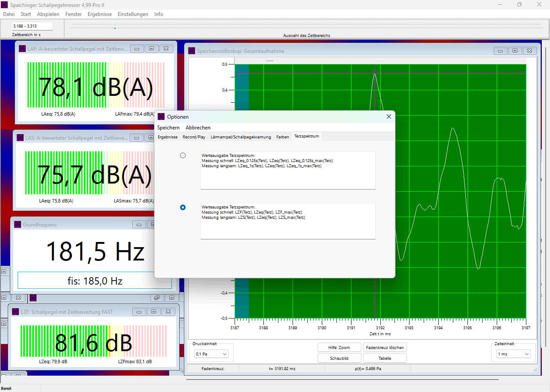This screenshot has width=550, height=392.
Task: Click the Zeitbereich in s input field
Action: (x=32, y=26)
